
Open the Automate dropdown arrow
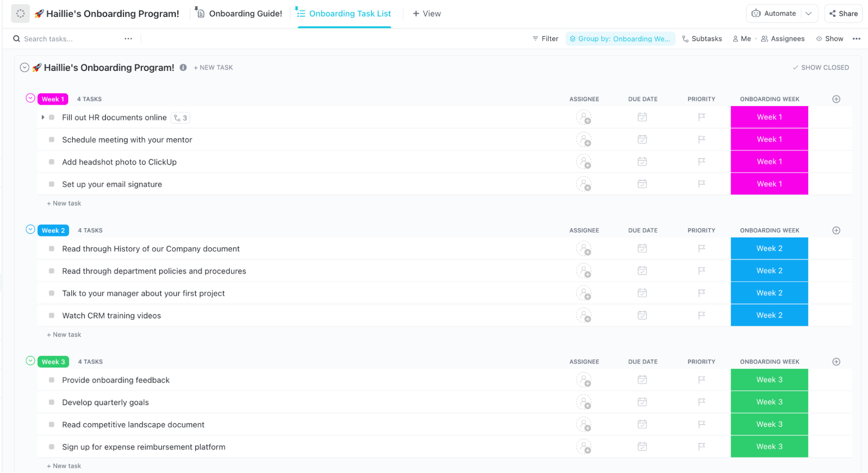[x=809, y=13]
